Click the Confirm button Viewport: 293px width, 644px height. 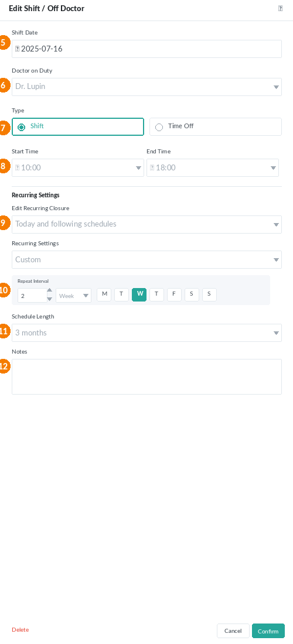[x=268, y=631]
